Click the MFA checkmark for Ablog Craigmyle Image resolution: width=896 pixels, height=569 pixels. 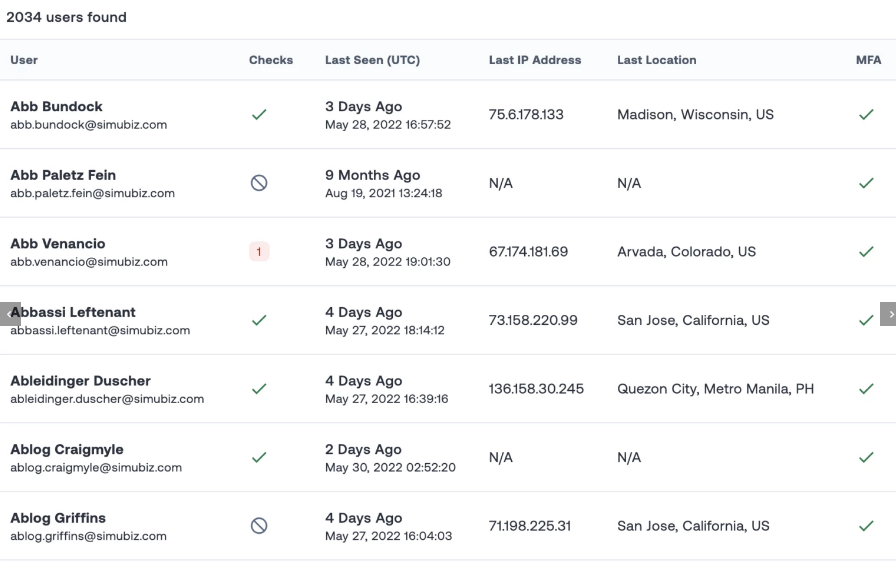(866, 457)
